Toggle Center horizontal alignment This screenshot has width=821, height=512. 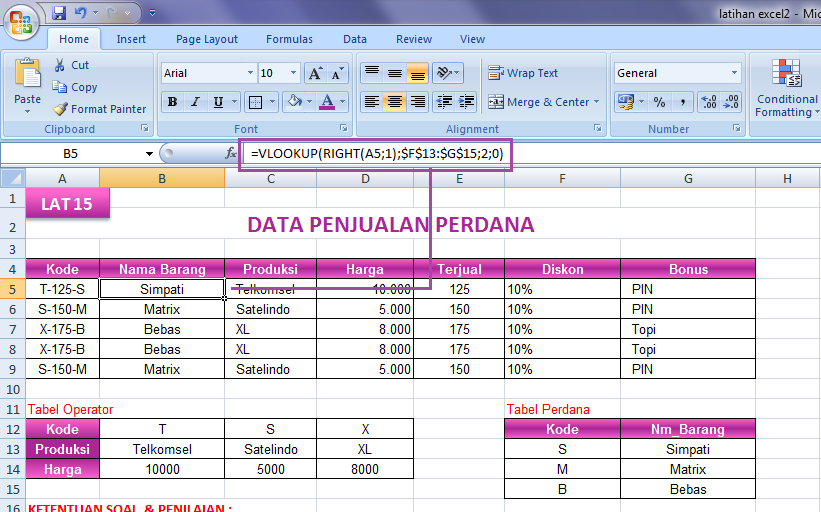[x=395, y=102]
